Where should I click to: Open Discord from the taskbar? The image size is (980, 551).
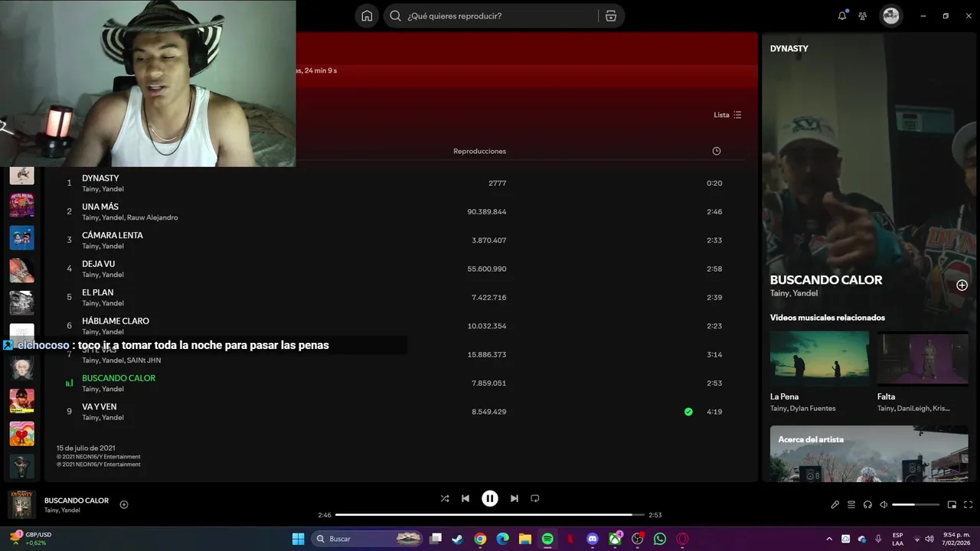pyautogui.click(x=593, y=539)
